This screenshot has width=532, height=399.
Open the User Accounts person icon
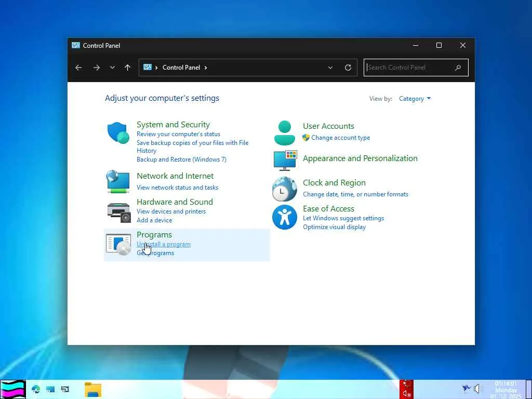(285, 132)
